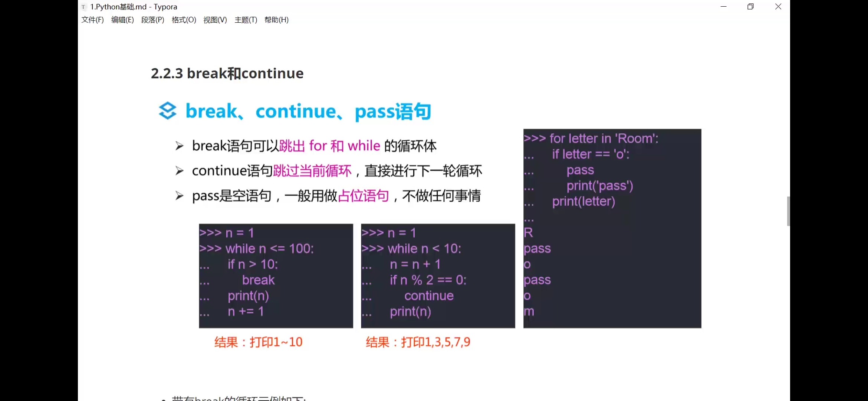Open the 主题(T) menu
The height and width of the screenshot is (401, 868).
(246, 20)
